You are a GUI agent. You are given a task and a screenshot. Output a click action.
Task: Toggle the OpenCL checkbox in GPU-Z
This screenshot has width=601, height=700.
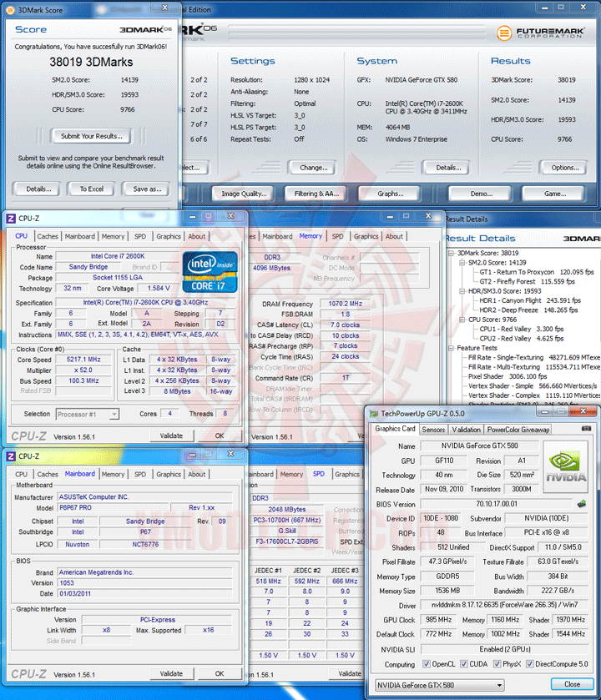[427, 664]
